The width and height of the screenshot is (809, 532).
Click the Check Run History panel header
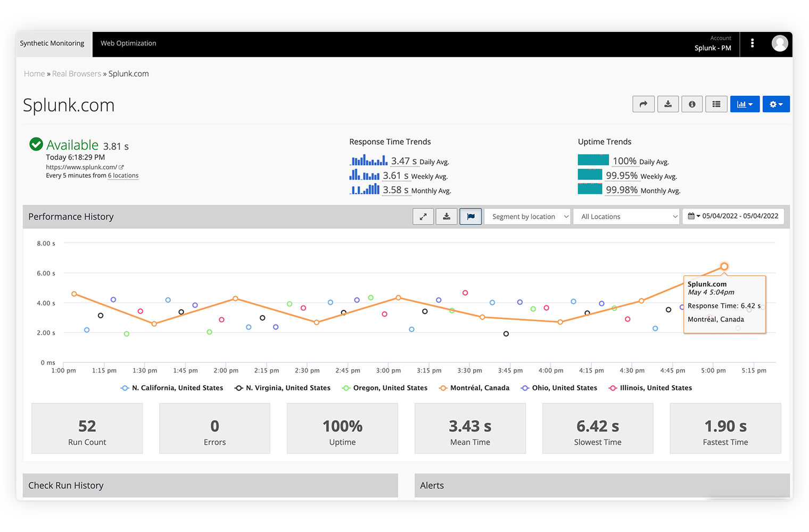pyautogui.click(x=210, y=485)
